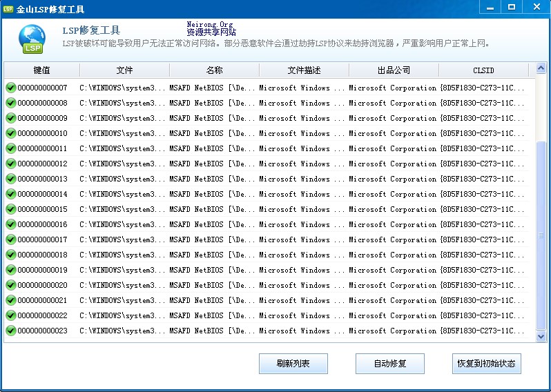The image size is (551, 392).
Task: Click Microsoft Corporation in row 000000000019
Action: click(392, 270)
